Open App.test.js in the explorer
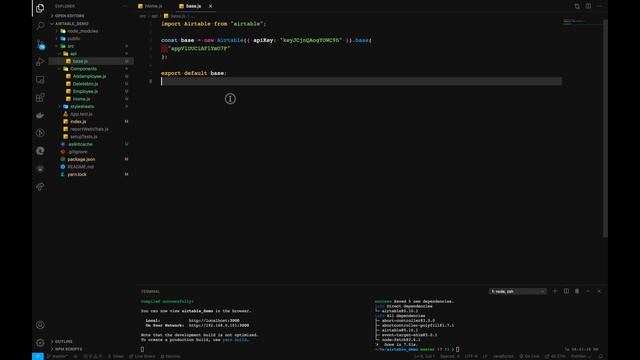This screenshot has height=360, width=640. pyautogui.click(x=81, y=114)
